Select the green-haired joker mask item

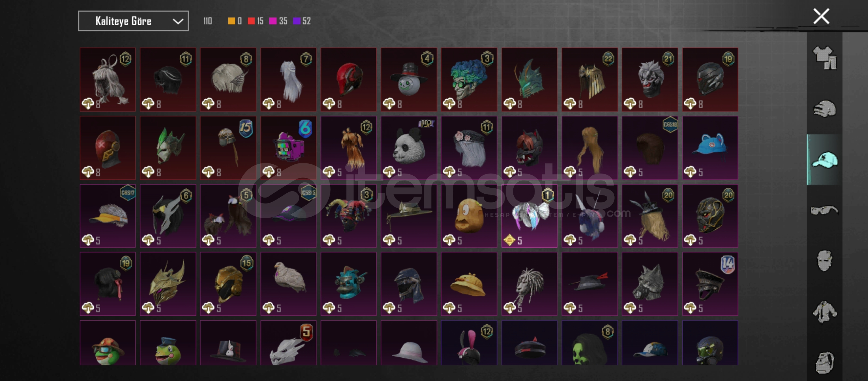pos(469,80)
